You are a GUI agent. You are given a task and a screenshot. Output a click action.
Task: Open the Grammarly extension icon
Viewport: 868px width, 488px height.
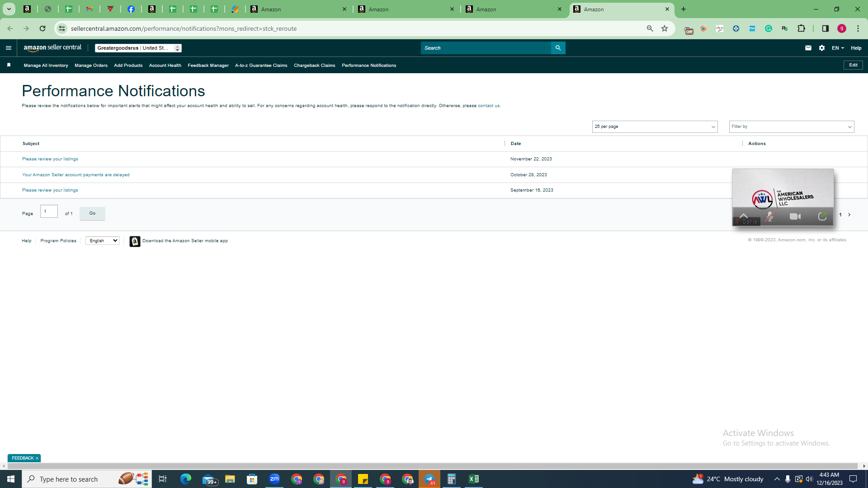tap(769, 28)
